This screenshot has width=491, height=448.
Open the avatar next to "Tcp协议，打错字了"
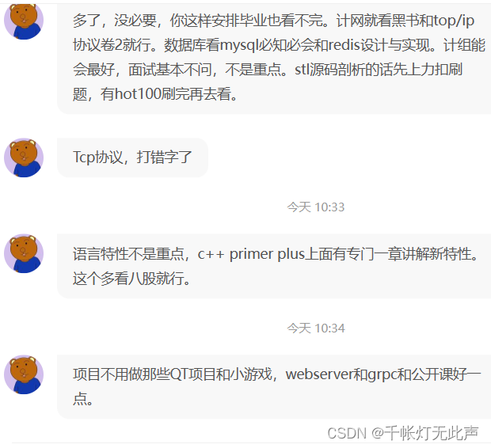[24, 158]
